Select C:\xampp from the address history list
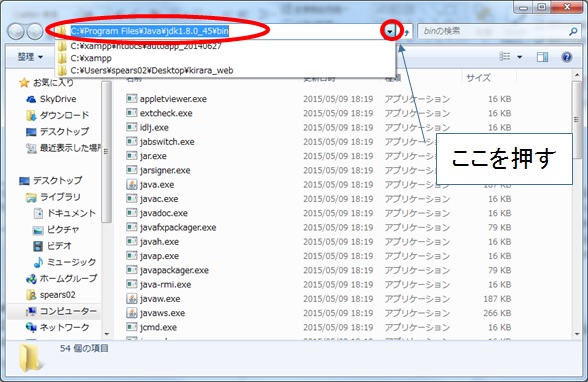 click(225, 58)
